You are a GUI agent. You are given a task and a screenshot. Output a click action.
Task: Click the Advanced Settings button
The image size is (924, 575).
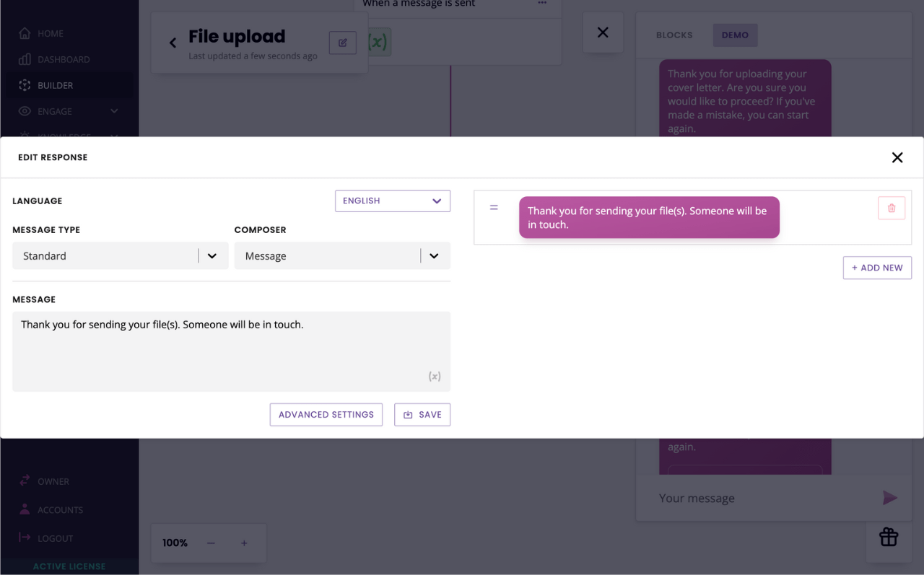326,415
